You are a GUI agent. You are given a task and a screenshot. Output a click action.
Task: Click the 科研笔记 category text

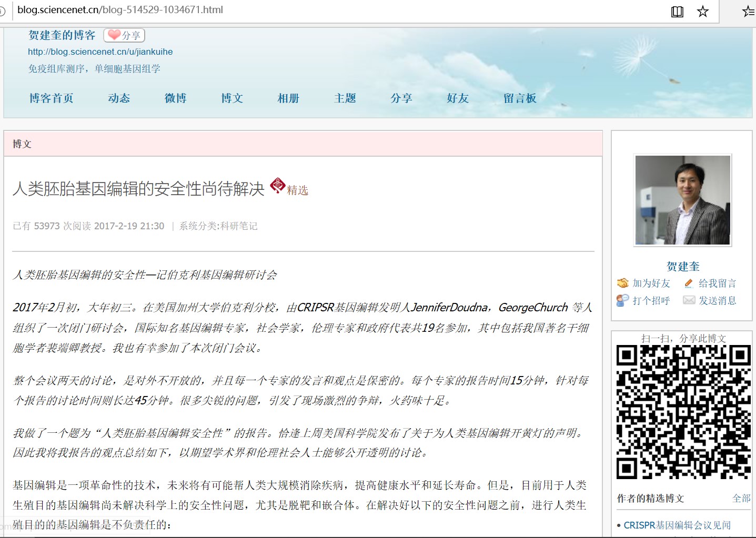pyautogui.click(x=239, y=226)
